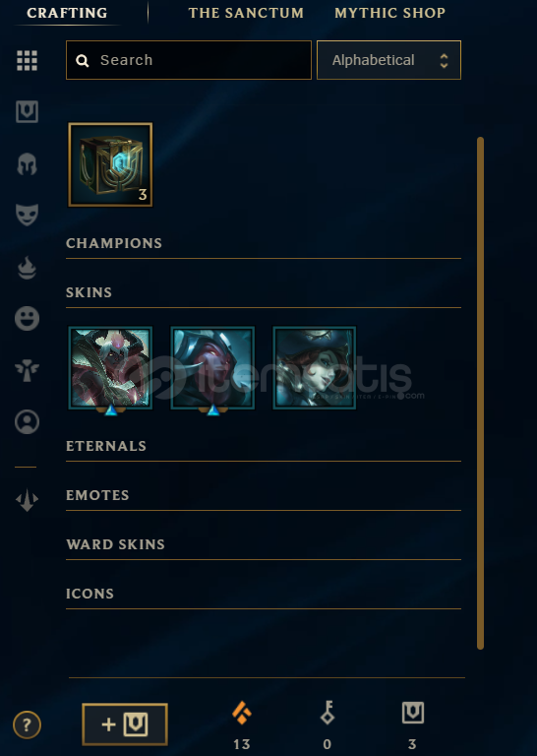The image size is (537, 756).
Task: Filter loot by champions helmet icon
Action: pyautogui.click(x=27, y=164)
